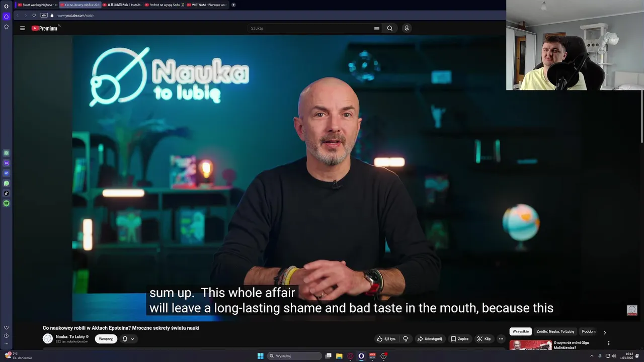Open ChatGPT in the Opera sidebar

click(x=6, y=153)
